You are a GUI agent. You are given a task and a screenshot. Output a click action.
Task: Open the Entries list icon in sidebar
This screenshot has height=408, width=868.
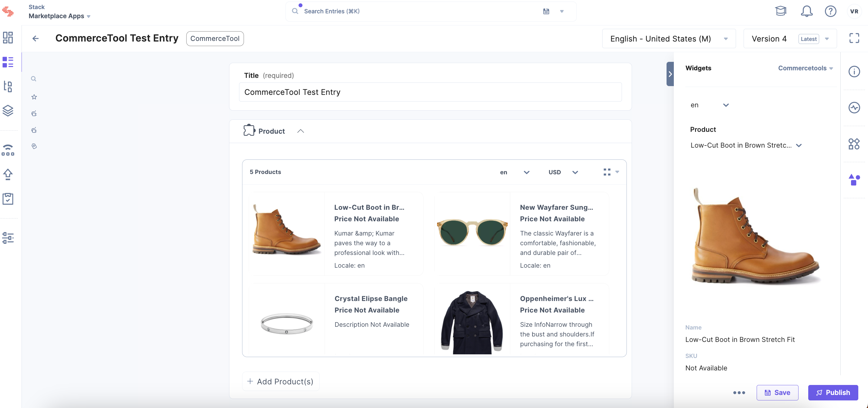(8, 62)
